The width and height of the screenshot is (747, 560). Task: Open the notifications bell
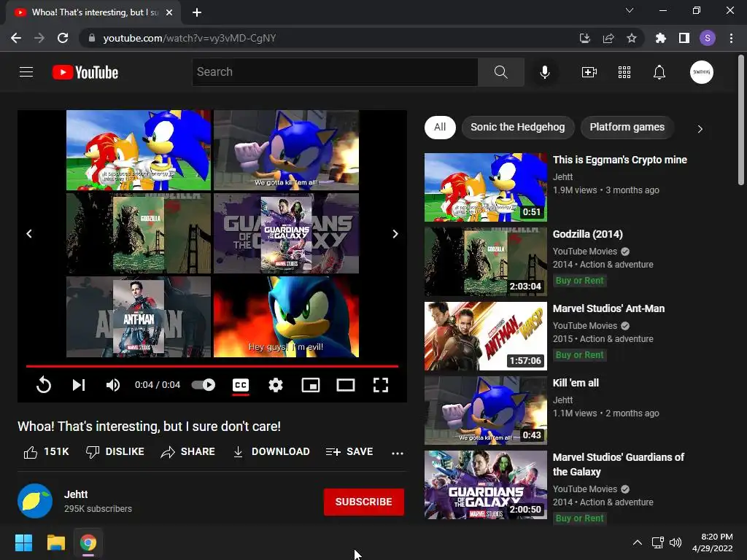(x=659, y=72)
